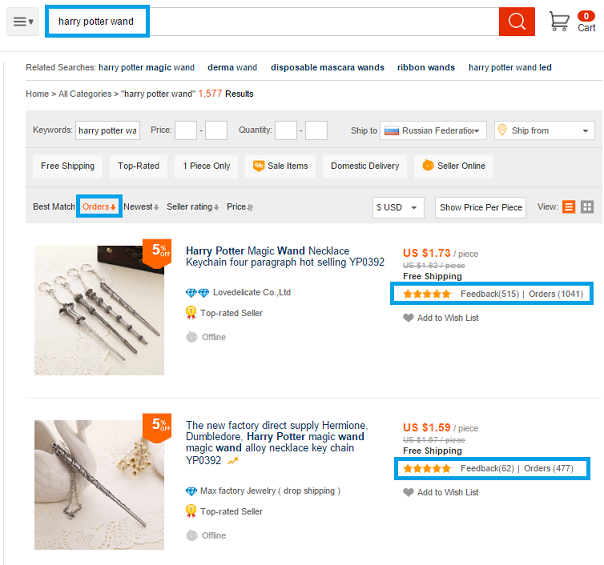Expand the Ship to country dropdown
This screenshot has height=565, width=604.
pos(434,131)
